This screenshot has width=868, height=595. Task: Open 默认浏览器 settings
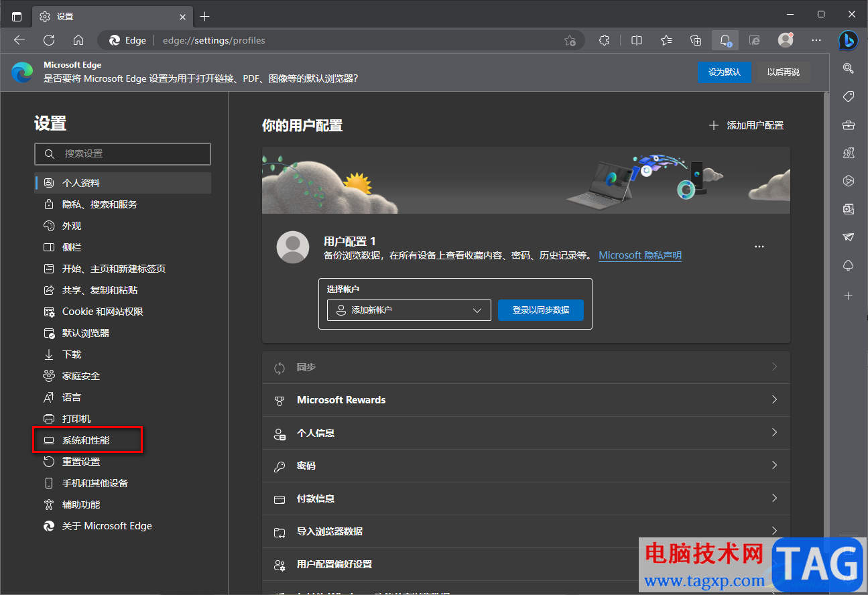pos(123,333)
